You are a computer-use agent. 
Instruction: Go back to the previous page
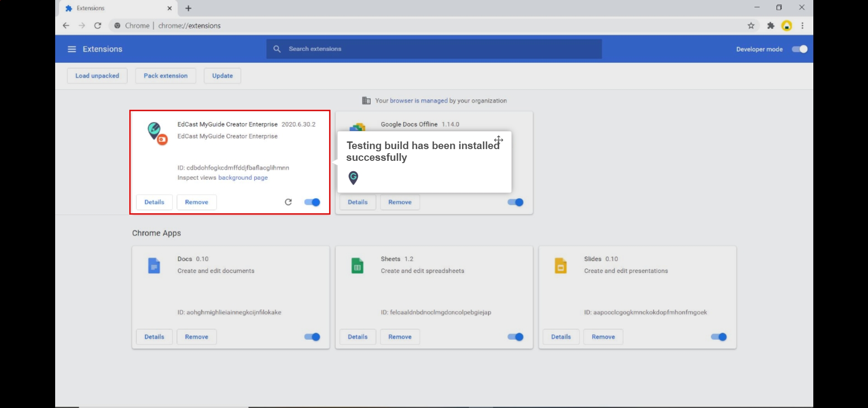pos(66,26)
